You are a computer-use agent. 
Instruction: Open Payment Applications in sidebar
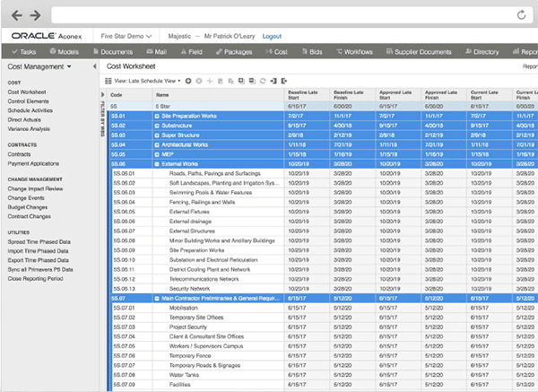[x=33, y=164]
